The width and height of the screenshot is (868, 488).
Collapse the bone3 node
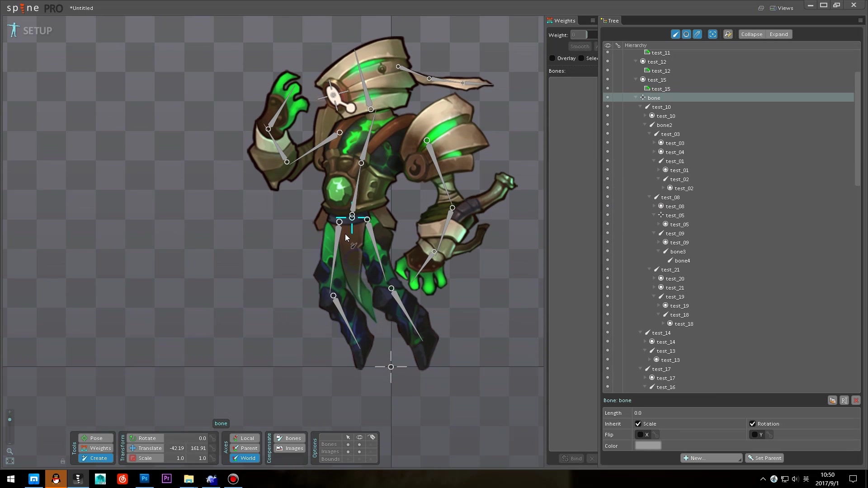click(659, 251)
